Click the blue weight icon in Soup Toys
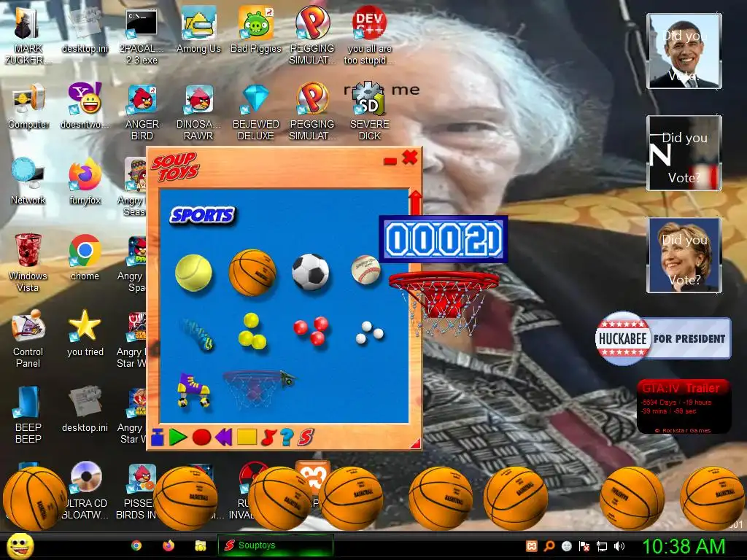The width and height of the screenshot is (747, 560). click(158, 437)
